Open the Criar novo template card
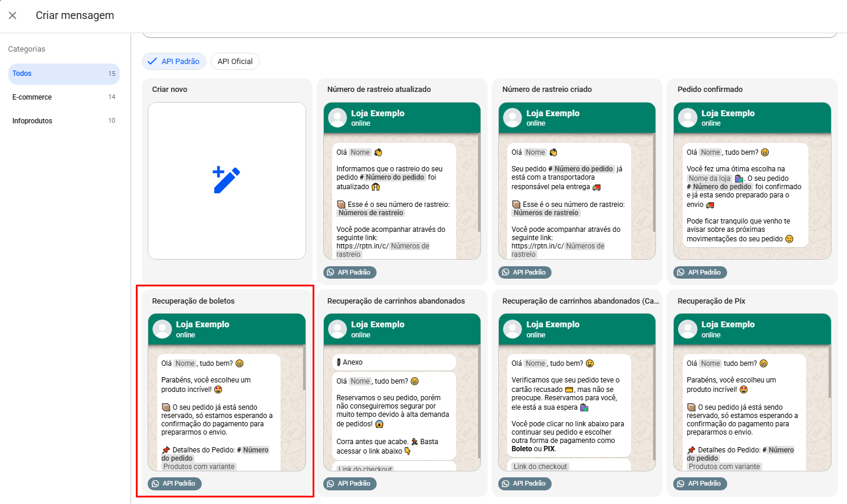847x504 pixels. pyautogui.click(x=227, y=181)
